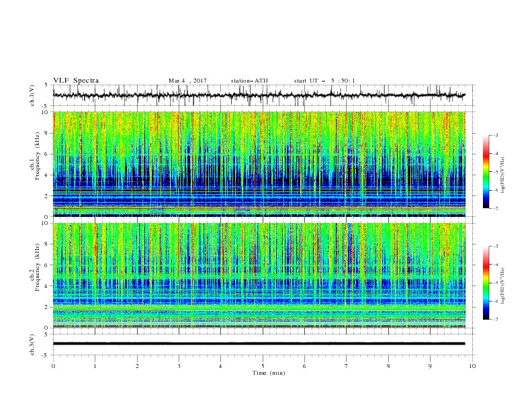Click the "VLF Spectra" plot title
The height and width of the screenshot is (411, 532).
pos(76,81)
